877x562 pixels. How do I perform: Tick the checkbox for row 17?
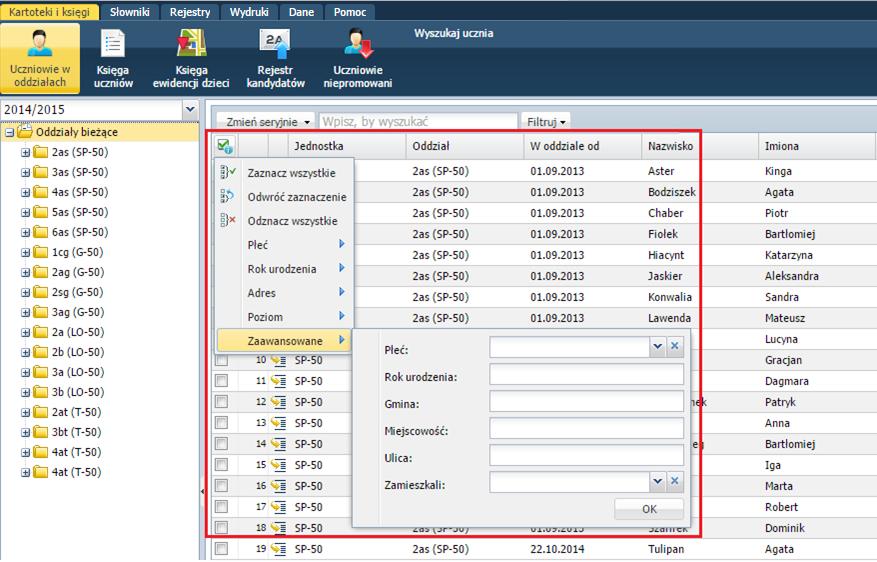(x=221, y=507)
